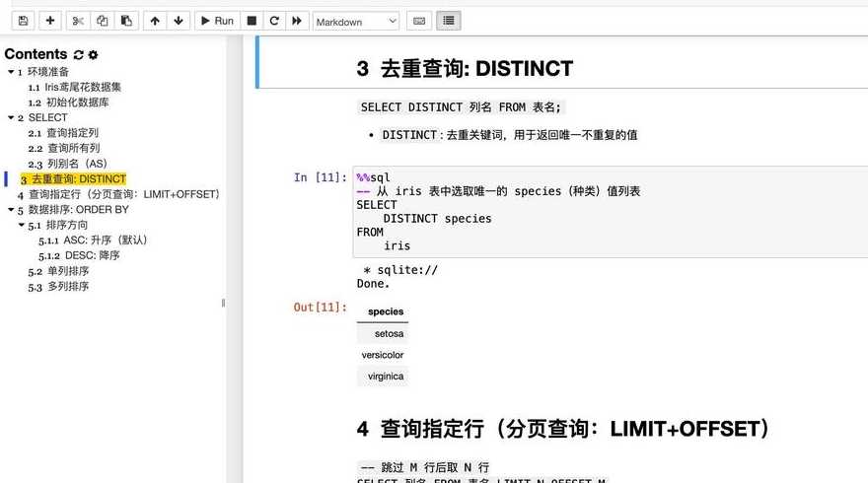Interrupt the kernel with the stop icon

click(252, 21)
